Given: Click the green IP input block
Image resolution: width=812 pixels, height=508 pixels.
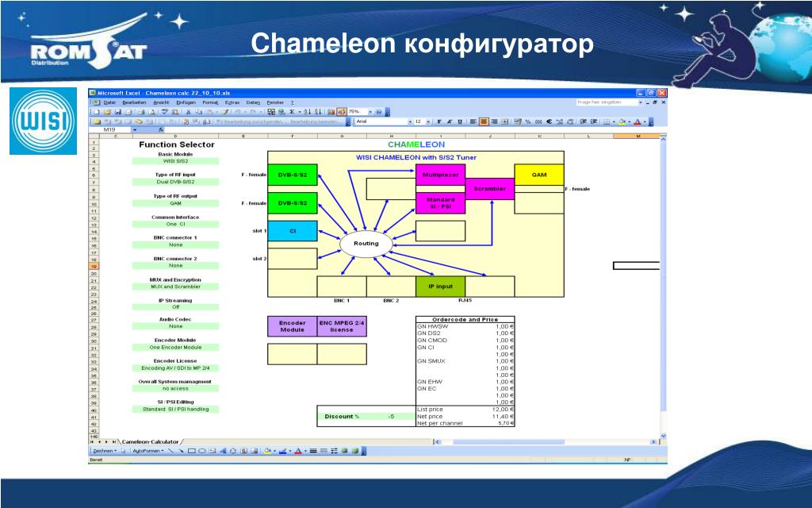Looking at the screenshot, I should tap(440, 287).
